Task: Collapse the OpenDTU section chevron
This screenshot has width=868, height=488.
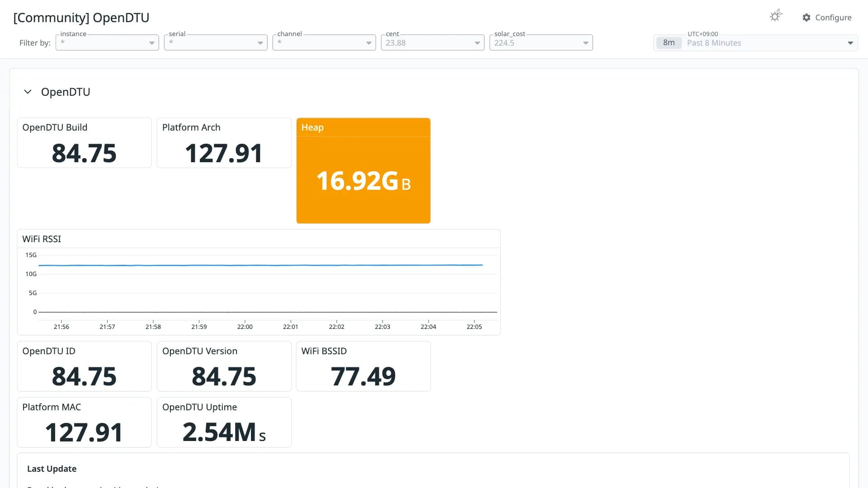Action: coord(28,92)
